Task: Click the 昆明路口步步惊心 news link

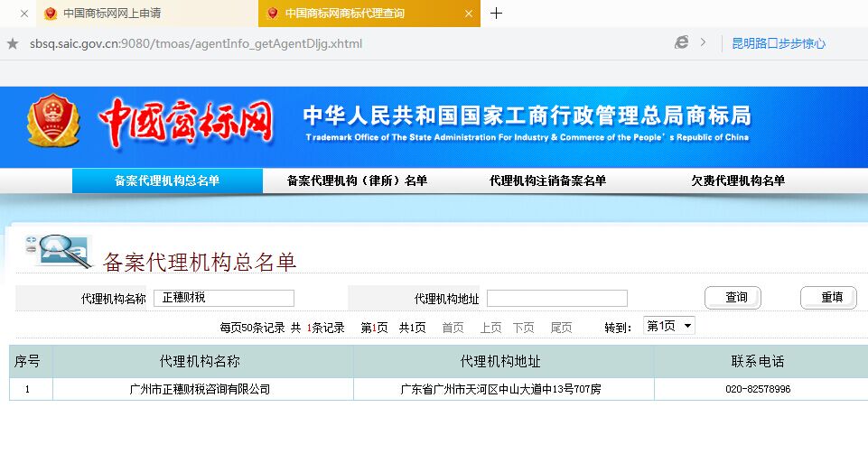Action: [x=778, y=43]
